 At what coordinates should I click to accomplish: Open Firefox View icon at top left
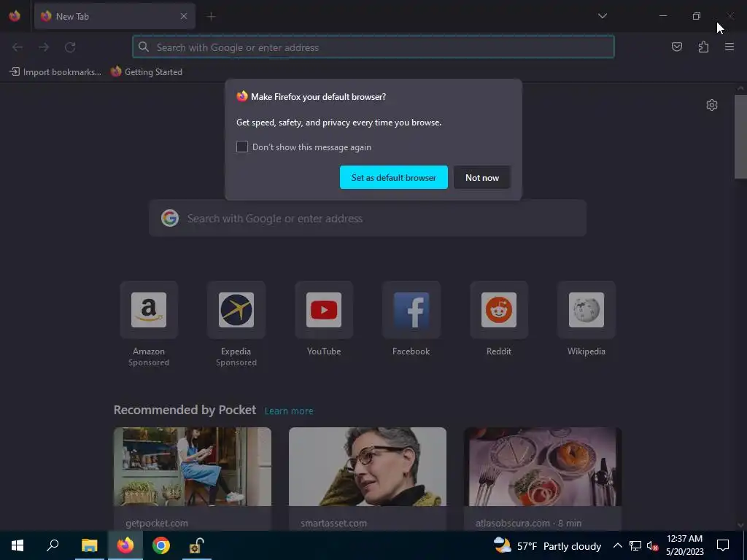[x=15, y=16]
